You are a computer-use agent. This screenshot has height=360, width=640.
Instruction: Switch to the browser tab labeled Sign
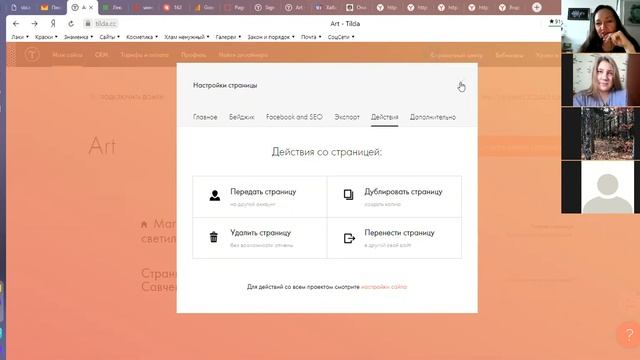coord(264,7)
